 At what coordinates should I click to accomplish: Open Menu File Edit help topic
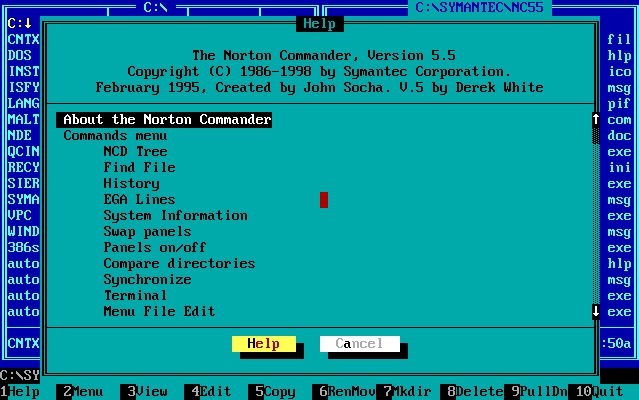(x=159, y=311)
